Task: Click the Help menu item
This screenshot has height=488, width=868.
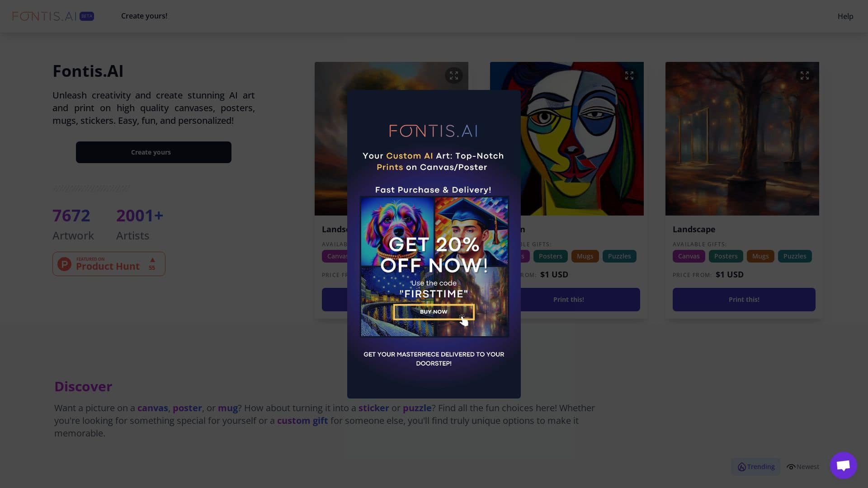Action: tap(845, 16)
